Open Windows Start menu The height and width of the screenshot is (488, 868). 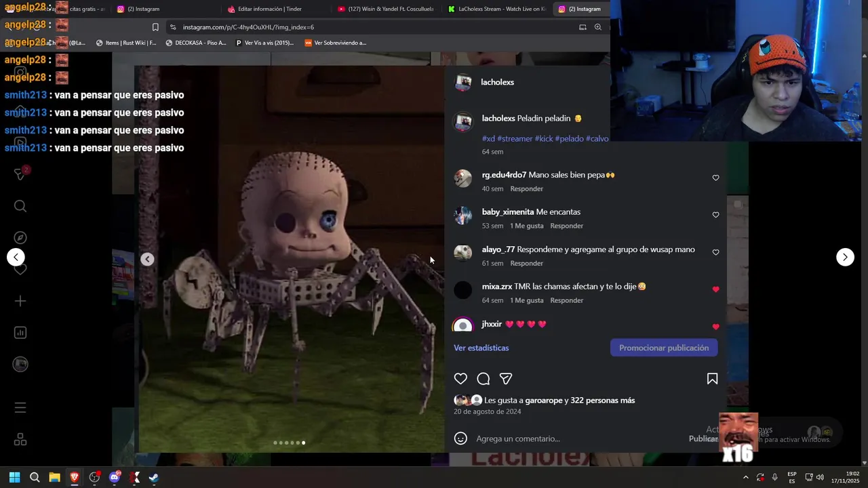14,477
